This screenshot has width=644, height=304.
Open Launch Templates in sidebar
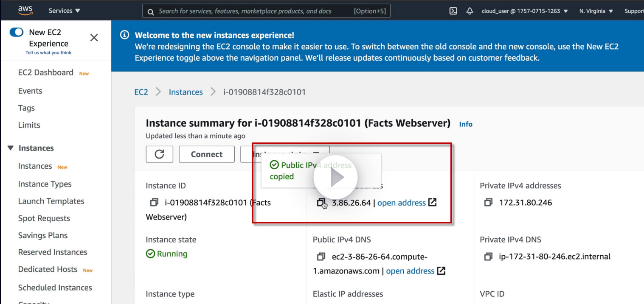pos(51,201)
